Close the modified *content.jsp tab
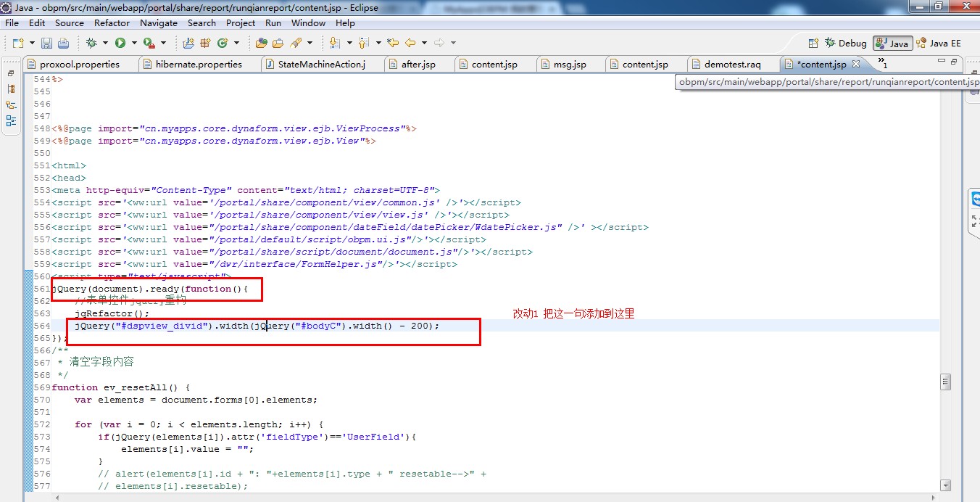This screenshot has width=980, height=502. coord(855,64)
